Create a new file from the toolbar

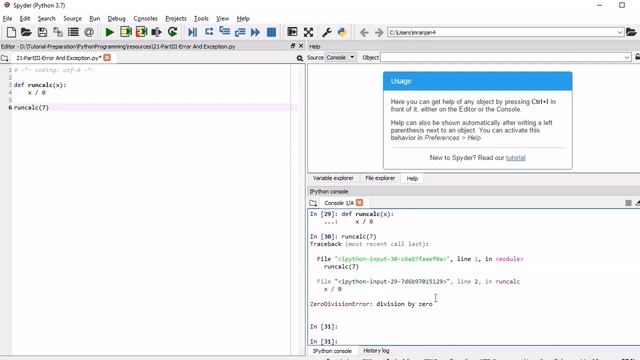coord(11,32)
